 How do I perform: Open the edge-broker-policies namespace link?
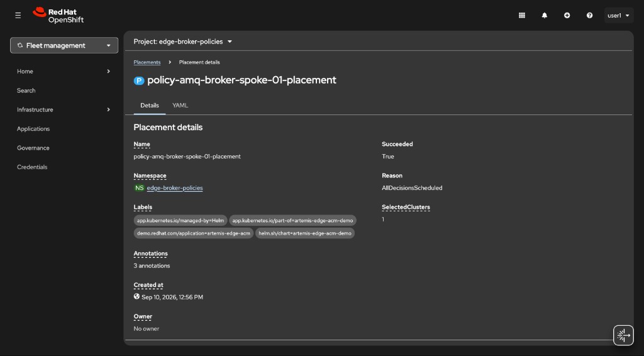pyautogui.click(x=175, y=187)
